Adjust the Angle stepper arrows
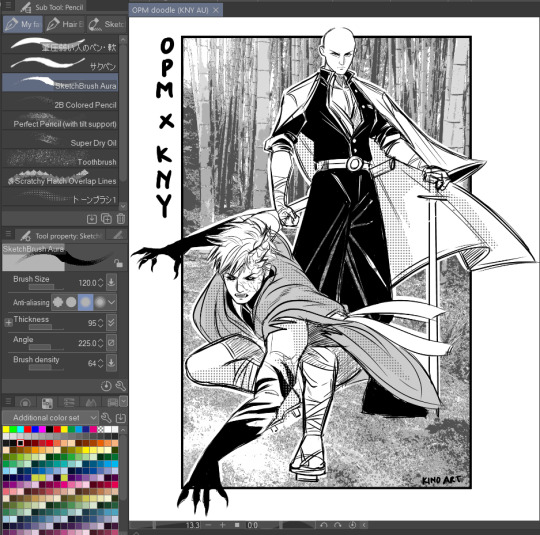Viewport: 540px width, 535px height. 101,343
